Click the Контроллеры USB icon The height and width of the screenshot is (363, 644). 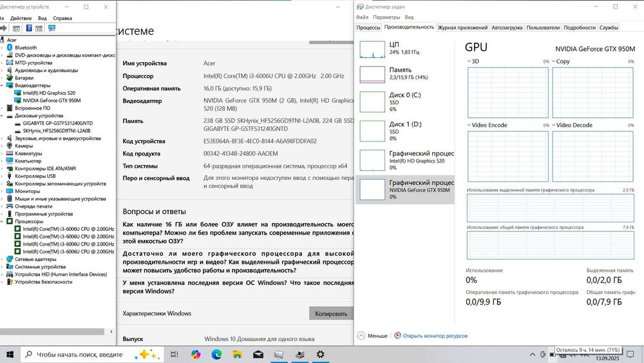10,176
